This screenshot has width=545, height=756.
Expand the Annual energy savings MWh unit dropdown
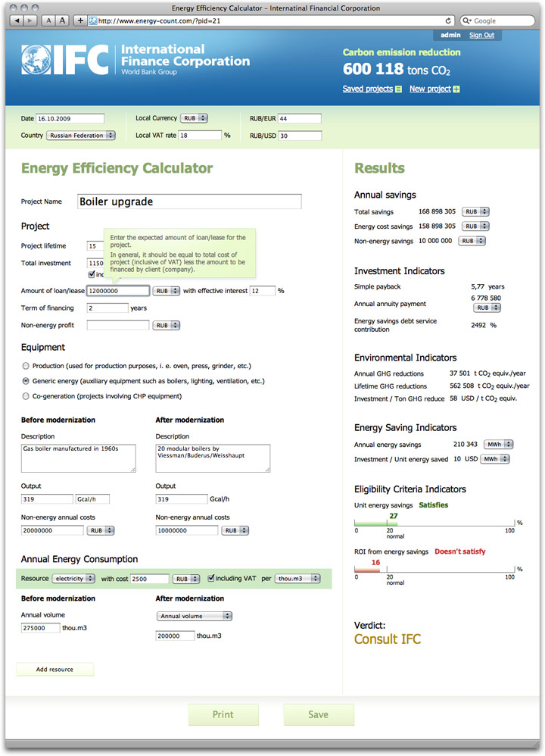[497, 445]
